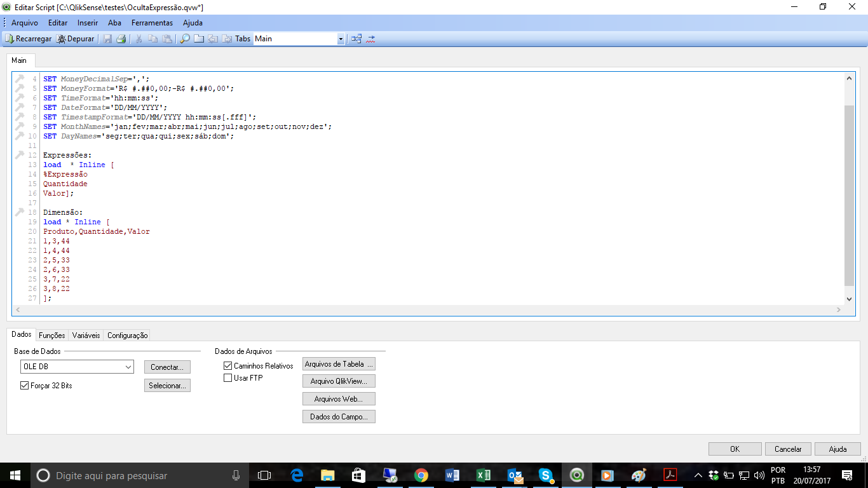Click the horizontal scrollbar left arrow
This screenshot has width=868, height=488.
[18, 310]
